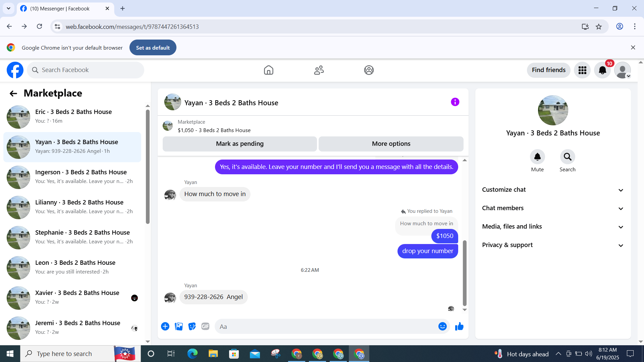Open the notifications bell with 10 badge

click(602, 70)
